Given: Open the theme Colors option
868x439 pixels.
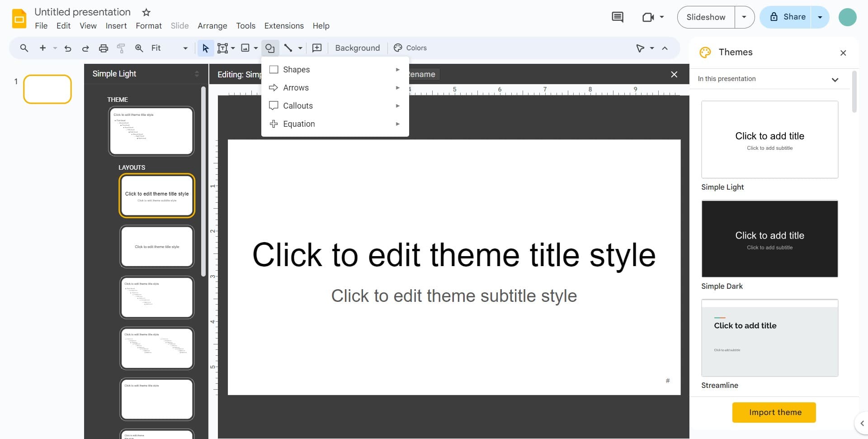Looking at the screenshot, I should [x=410, y=48].
